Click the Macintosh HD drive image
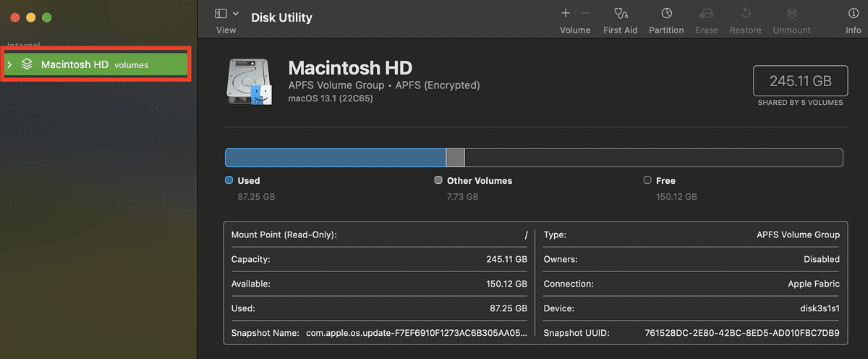Image resolution: width=868 pixels, height=359 pixels. click(x=250, y=82)
